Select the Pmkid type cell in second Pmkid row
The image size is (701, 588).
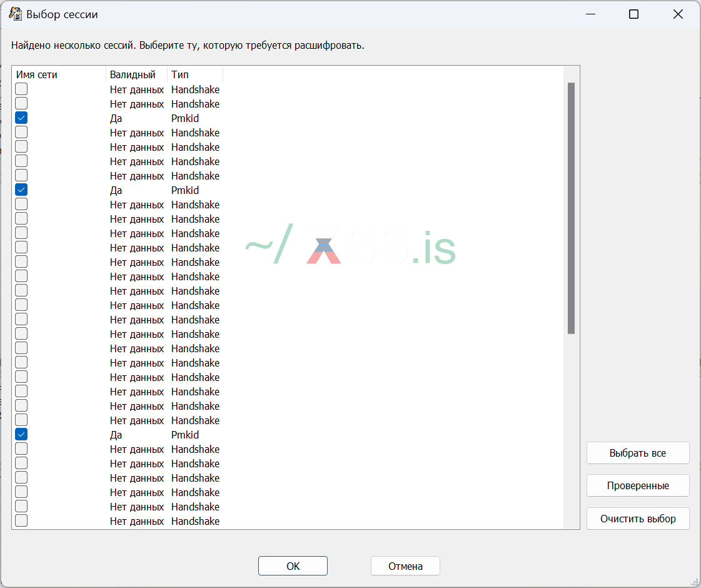point(185,191)
